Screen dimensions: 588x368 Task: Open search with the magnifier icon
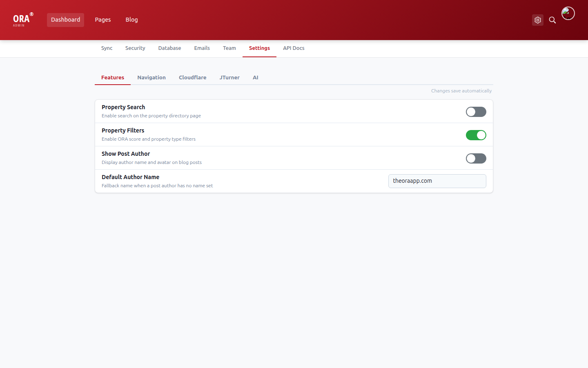(x=552, y=20)
